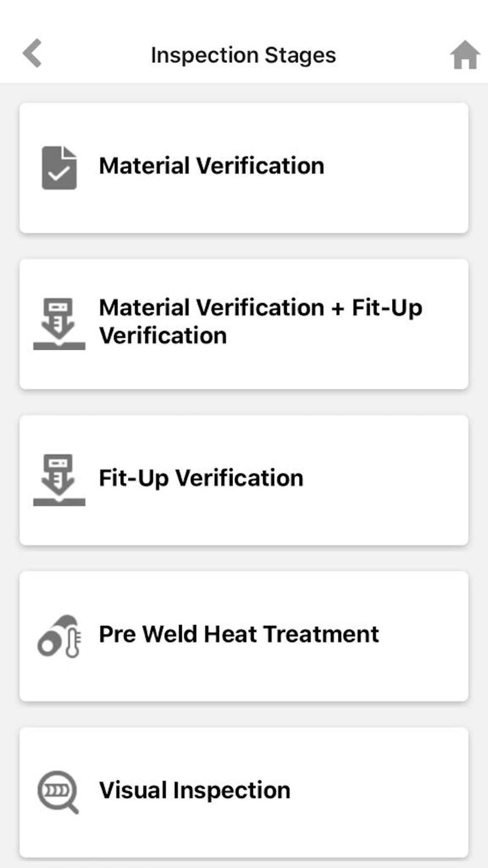Tap empty right side of Pre Weld card

coord(424,636)
